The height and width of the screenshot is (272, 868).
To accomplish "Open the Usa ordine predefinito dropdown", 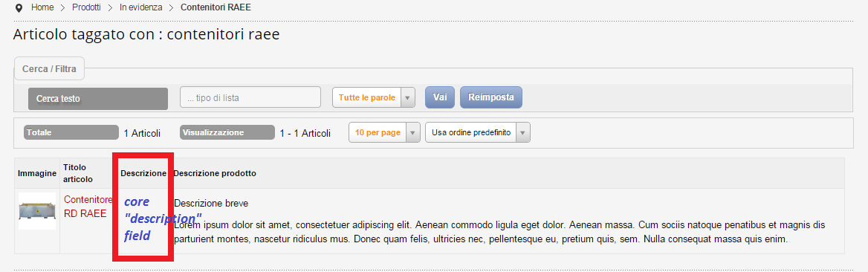I will (478, 133).
